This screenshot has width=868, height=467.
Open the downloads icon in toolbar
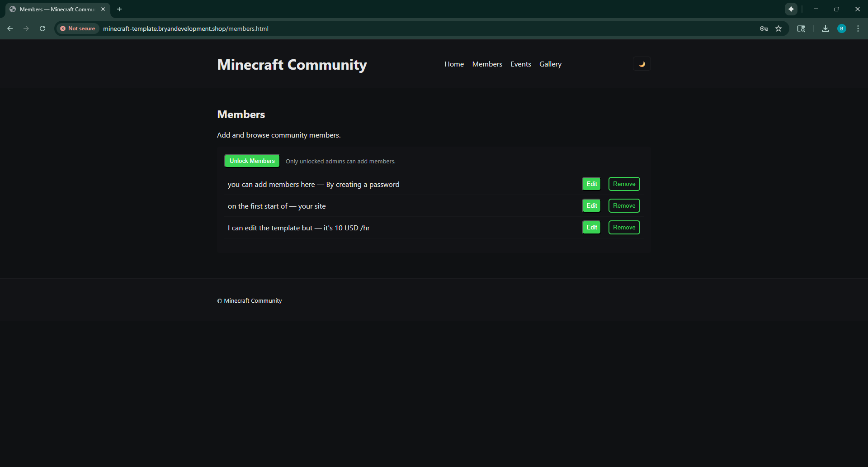click(826, 29)
